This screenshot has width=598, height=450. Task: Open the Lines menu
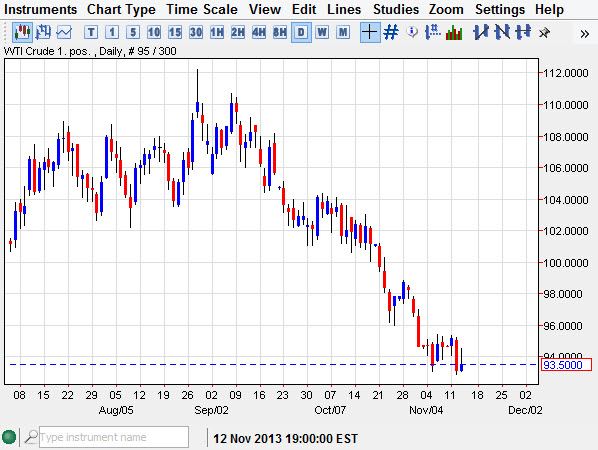coord(344,9)
